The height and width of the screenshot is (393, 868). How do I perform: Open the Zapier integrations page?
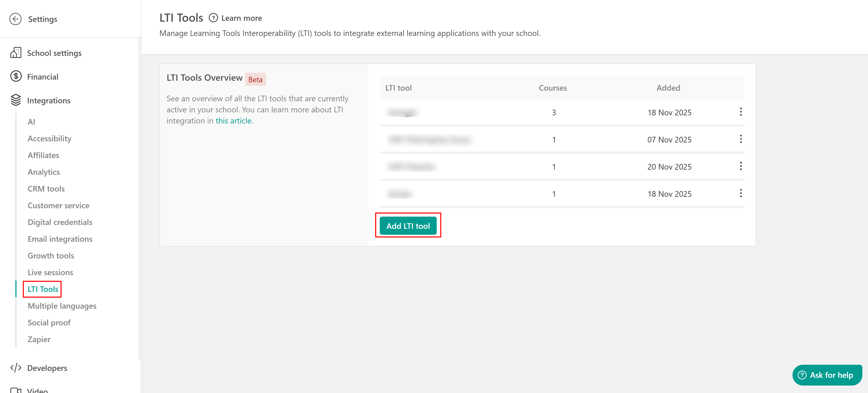click(39, 339)
